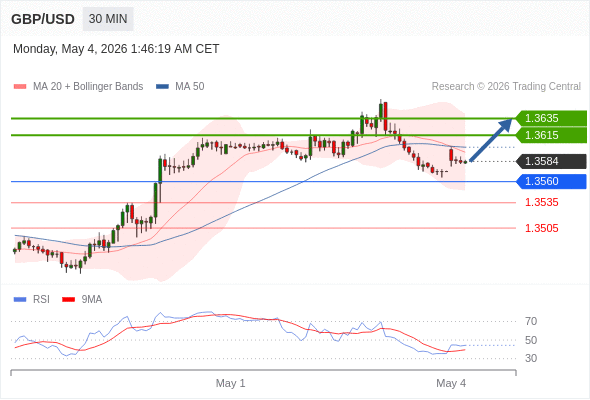Click the blue 1.3560 pivot price tag
The width and height of the screenshot is (590, 400).
(x=551, y=181)
